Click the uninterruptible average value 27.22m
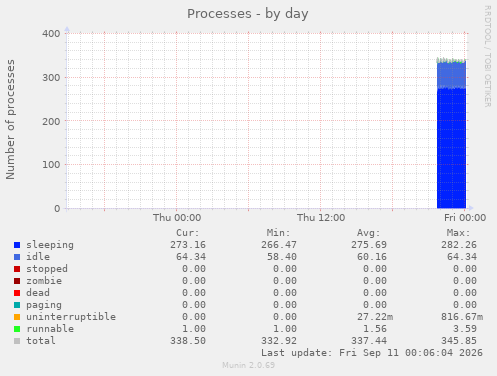497x376 pixels. click(375, 317)
